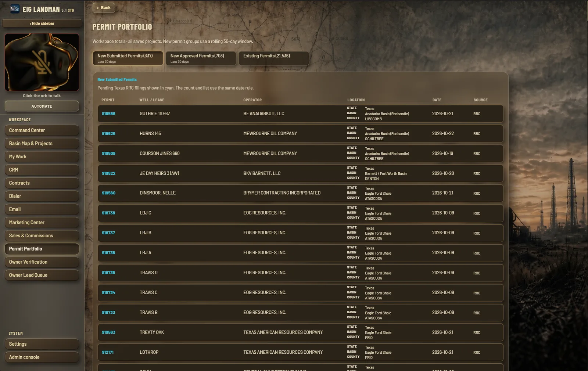Screen dimensions: 588x371
Task: Switch to Existing Permits tab
Action: click(274, 58)
